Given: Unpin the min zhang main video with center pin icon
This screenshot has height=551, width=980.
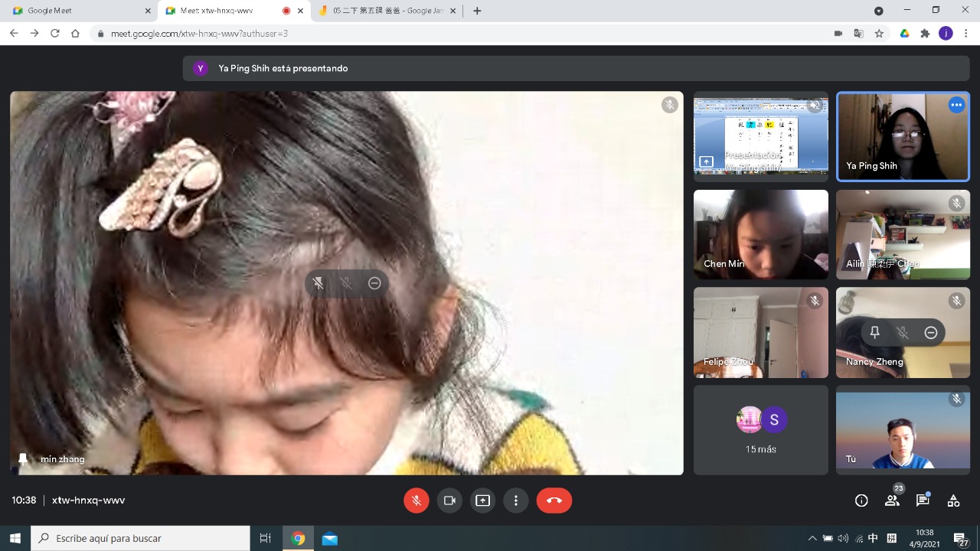Looking at the screenshot, I should [318, 283].
